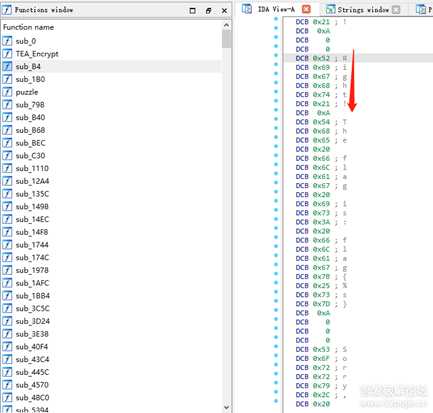
Task: Click DCB 0x7B ; { line
Action: 321,277
